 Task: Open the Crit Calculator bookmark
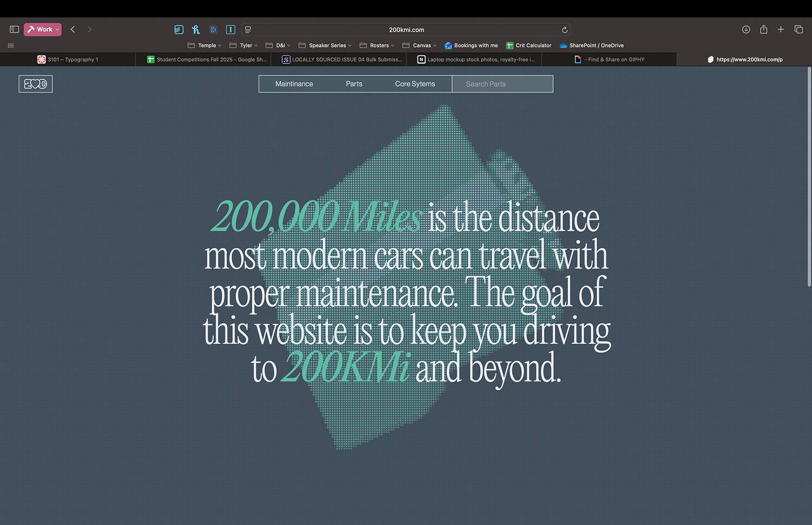[x=529, y=45]
